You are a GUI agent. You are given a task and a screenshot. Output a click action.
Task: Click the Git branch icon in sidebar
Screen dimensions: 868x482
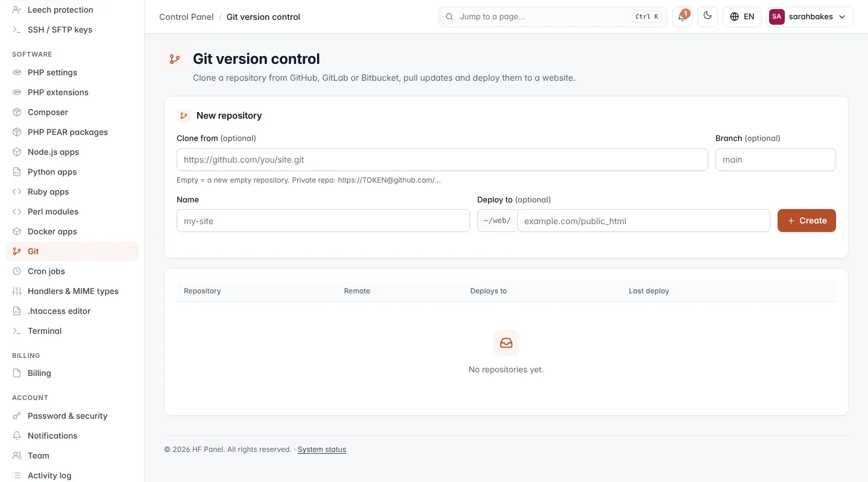pyautogui.click(x=17, y=251)
